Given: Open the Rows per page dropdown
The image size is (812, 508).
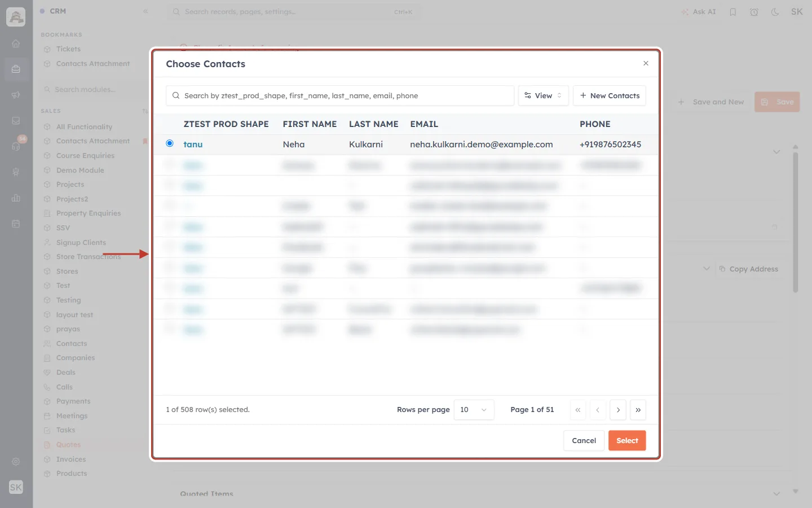Looking at the screenshot, I should (x=474, y=410).
